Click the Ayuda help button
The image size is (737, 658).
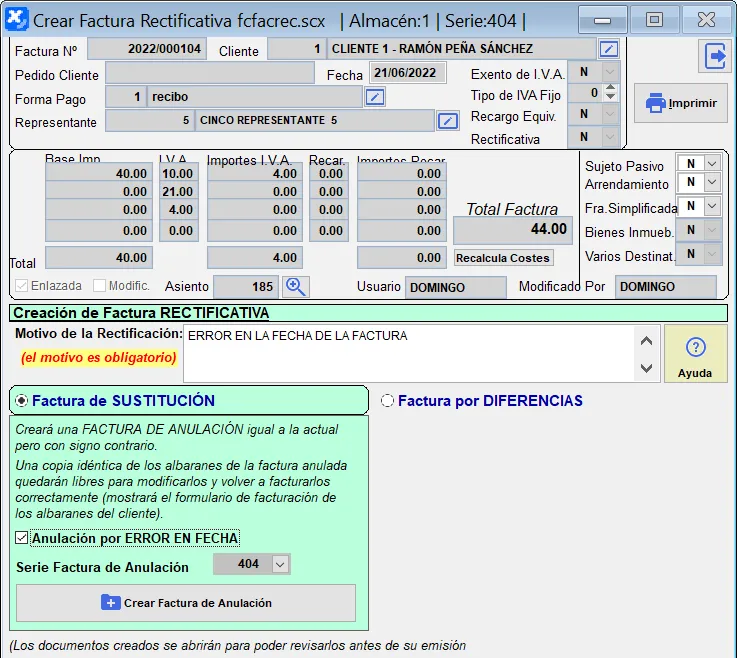[695, 353]
